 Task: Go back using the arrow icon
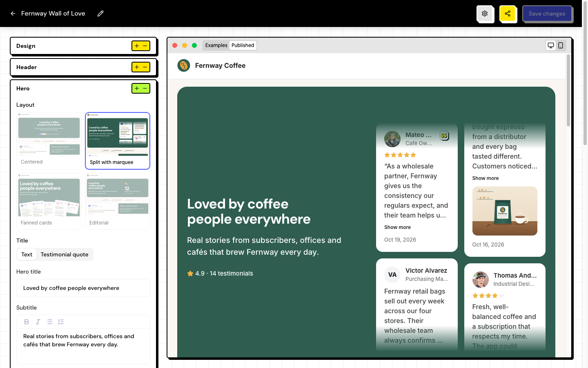point(13,13)
